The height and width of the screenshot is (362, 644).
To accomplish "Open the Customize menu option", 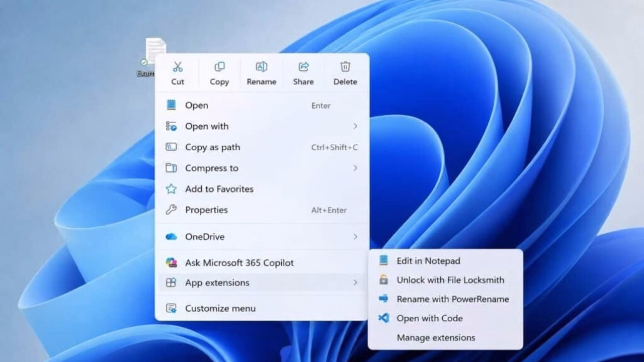I will pos(262,308).
